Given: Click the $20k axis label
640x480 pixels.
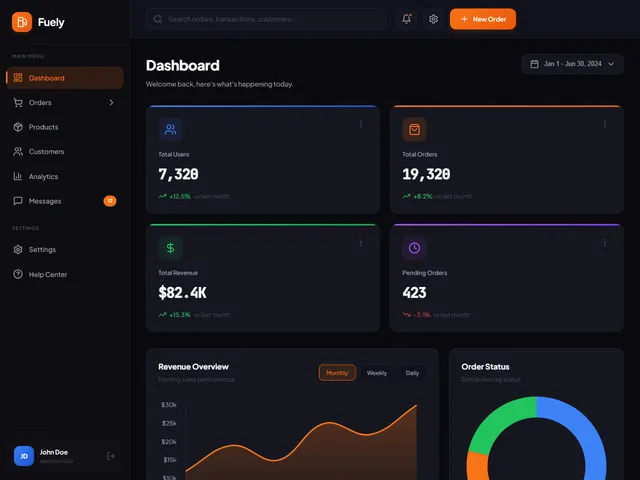Looking at the screenshot, I should point(169,442).
